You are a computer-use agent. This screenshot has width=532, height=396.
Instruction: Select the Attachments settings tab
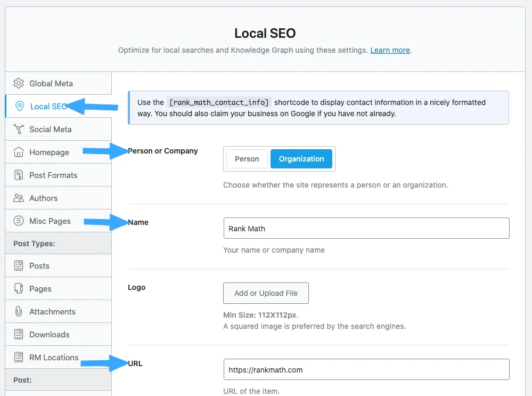tap(59, 311)
